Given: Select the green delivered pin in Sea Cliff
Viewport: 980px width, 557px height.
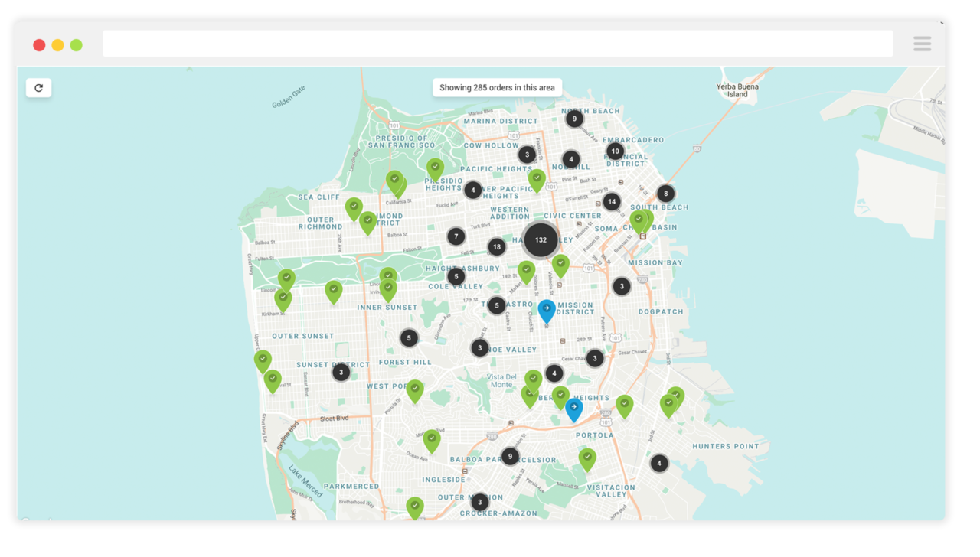Looking at the screenshot, I should tap(353, 205).
